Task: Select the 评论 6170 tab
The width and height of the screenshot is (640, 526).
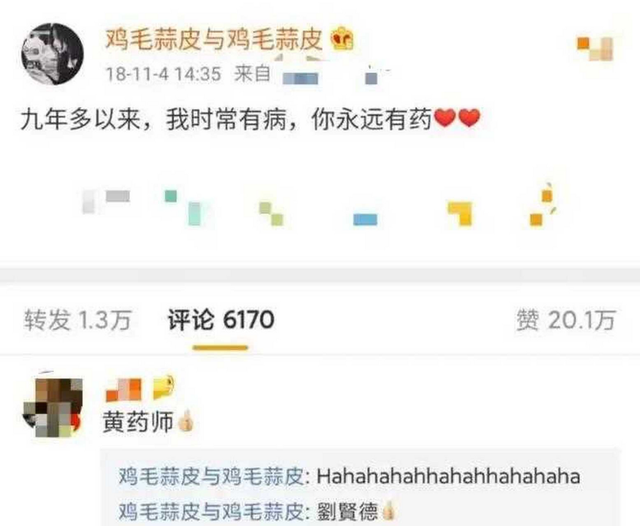Action: pyautogui.click(x=220, y=320)
